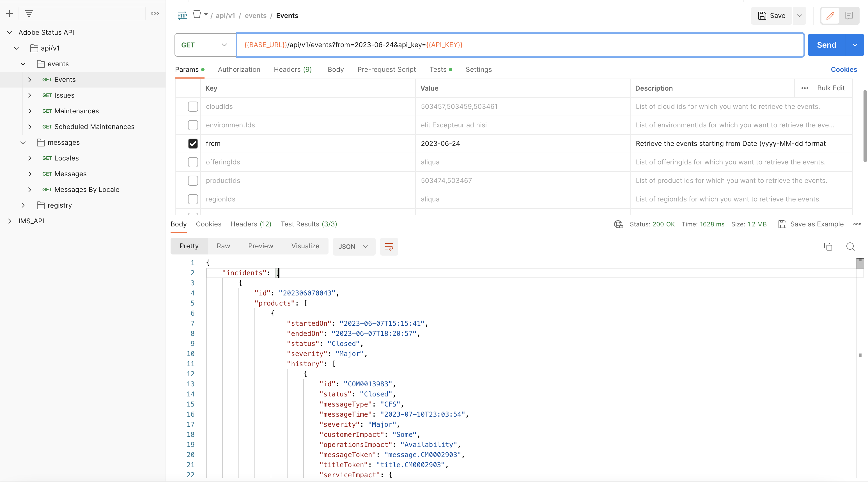The image size is (868, 482).
Task: Toggle the line wrap icon
Action: [389, 246]
